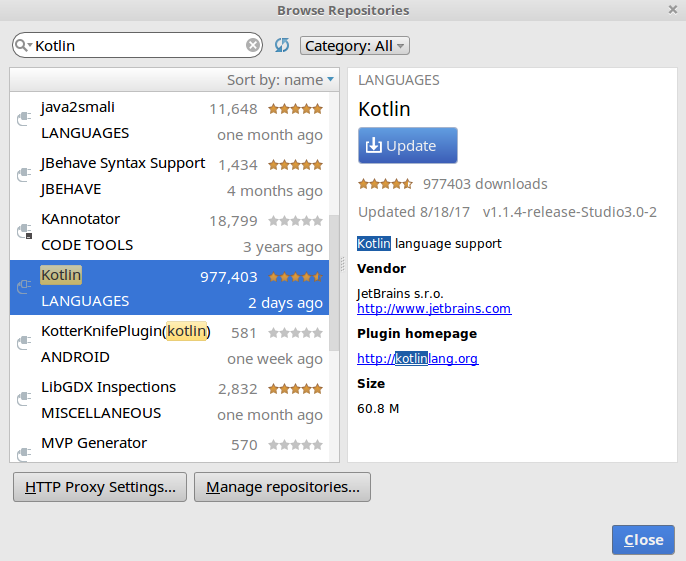Screen dimensions: 686x561
Task: Click the plugin list vertical scrollbar
Action: tap(334, 282)
